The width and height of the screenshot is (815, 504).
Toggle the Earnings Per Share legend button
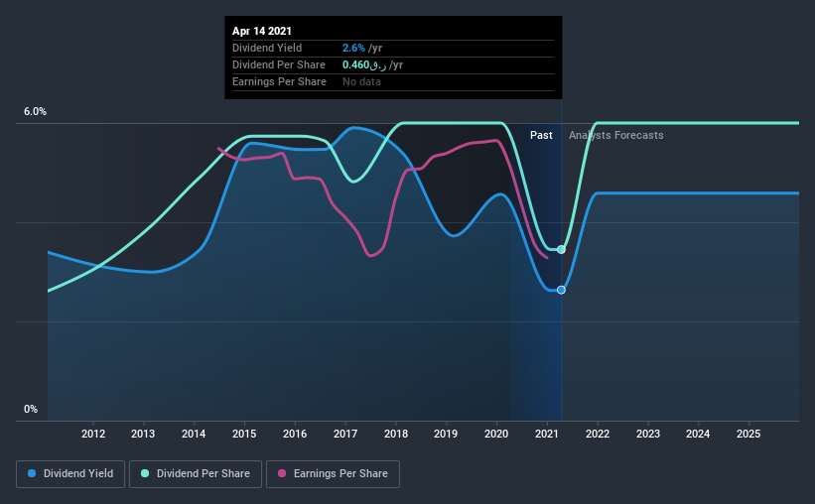(x=333, y=474)
